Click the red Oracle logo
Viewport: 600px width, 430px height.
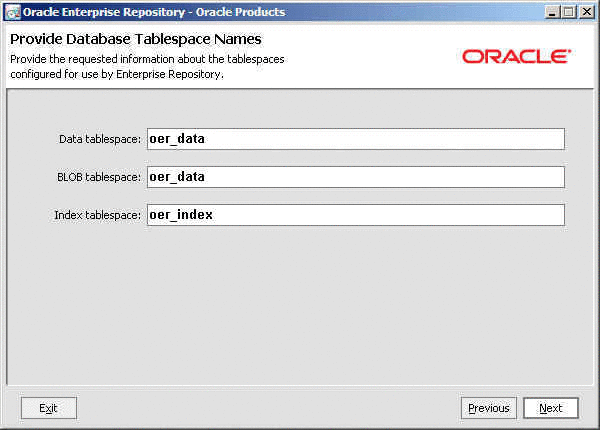coord(516,57)
